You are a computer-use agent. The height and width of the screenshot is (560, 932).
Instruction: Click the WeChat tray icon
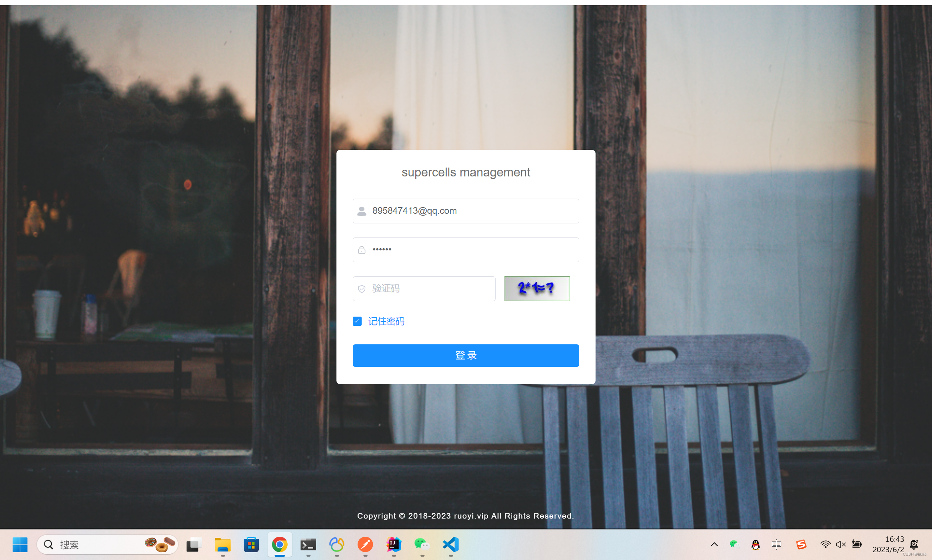click(734, 544)
